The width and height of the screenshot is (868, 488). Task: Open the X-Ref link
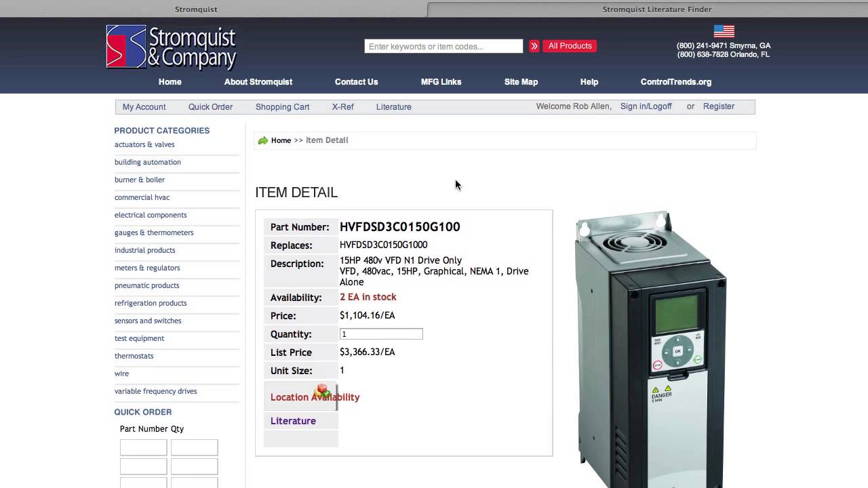[342, 107]
